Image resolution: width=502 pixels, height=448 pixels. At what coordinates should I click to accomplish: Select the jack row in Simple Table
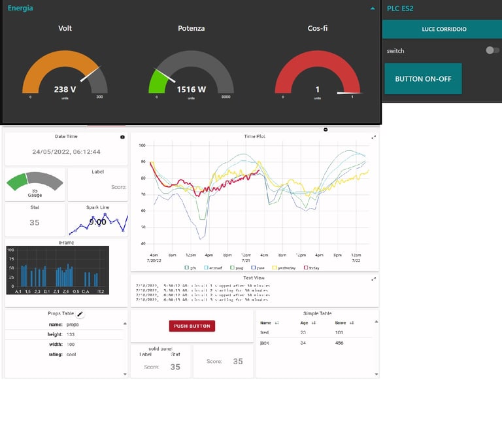coord(315,343)
